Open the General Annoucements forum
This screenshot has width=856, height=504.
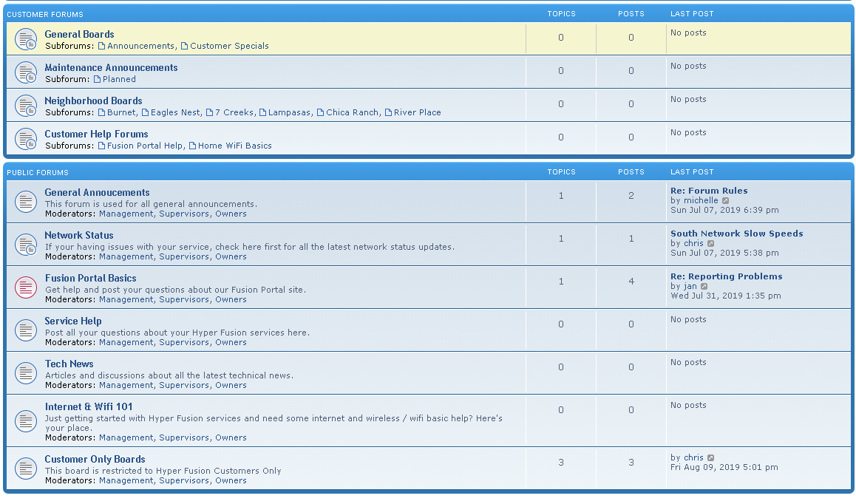pos(97,193)
